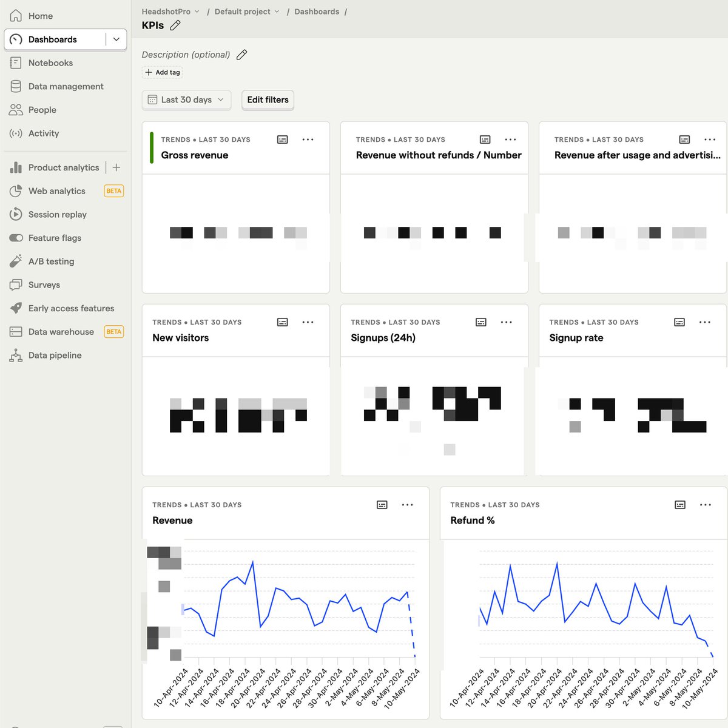This screenshot has height=728, width=728.
Task: Click the pencil icon to rename the KPIs dashboard
Action: (175, 25)
